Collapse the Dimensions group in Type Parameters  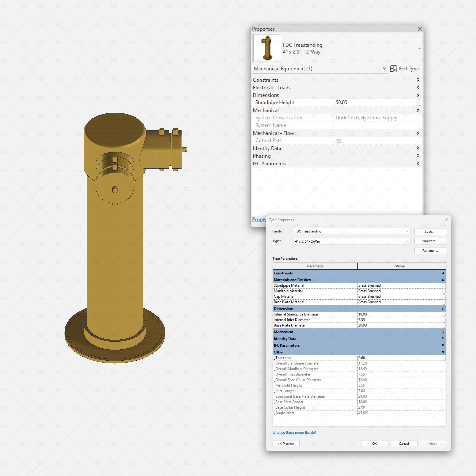click(x=443, y=309)
